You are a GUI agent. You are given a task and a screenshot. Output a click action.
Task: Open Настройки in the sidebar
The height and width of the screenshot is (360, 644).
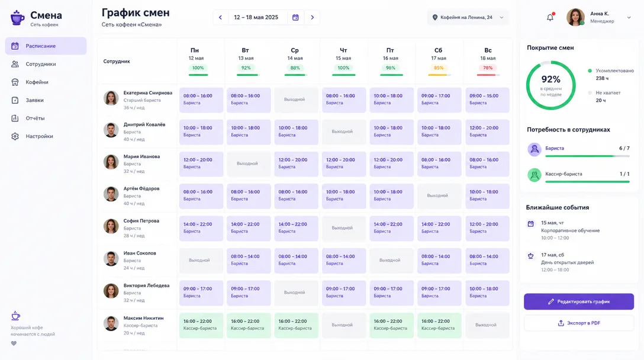click(46, 136)
